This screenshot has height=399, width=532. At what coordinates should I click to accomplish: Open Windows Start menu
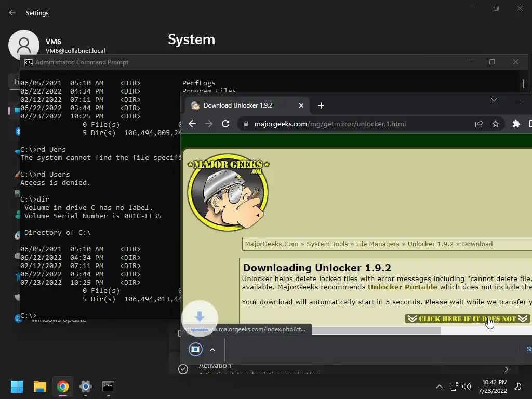(x=17, y=387)
